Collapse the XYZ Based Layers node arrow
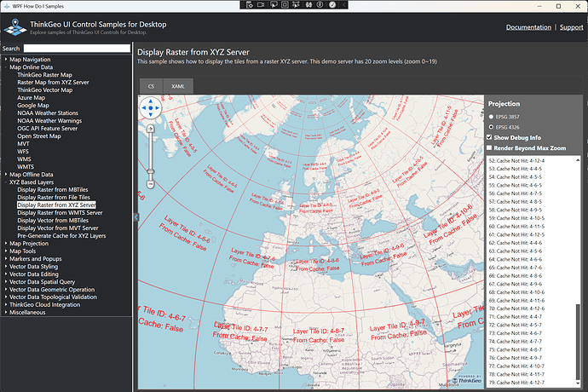 (6, 182)
